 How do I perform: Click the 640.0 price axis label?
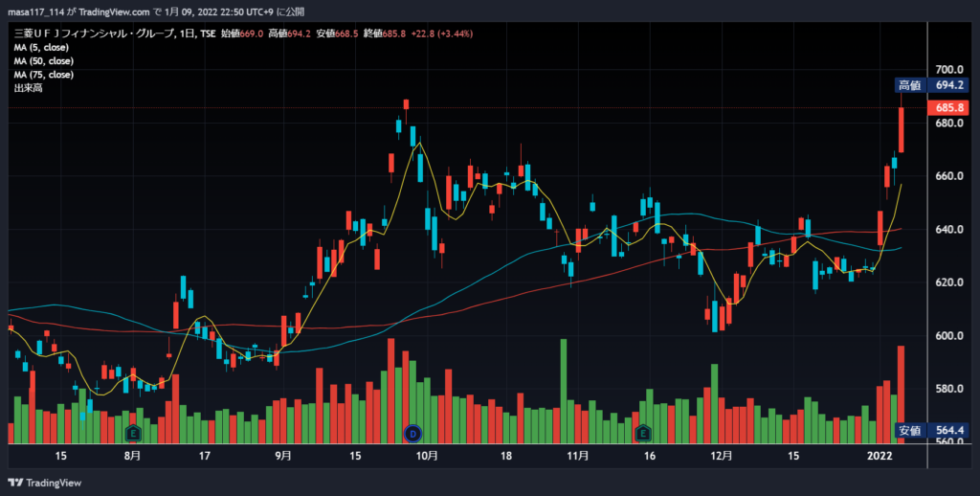(x=948, y=230)
